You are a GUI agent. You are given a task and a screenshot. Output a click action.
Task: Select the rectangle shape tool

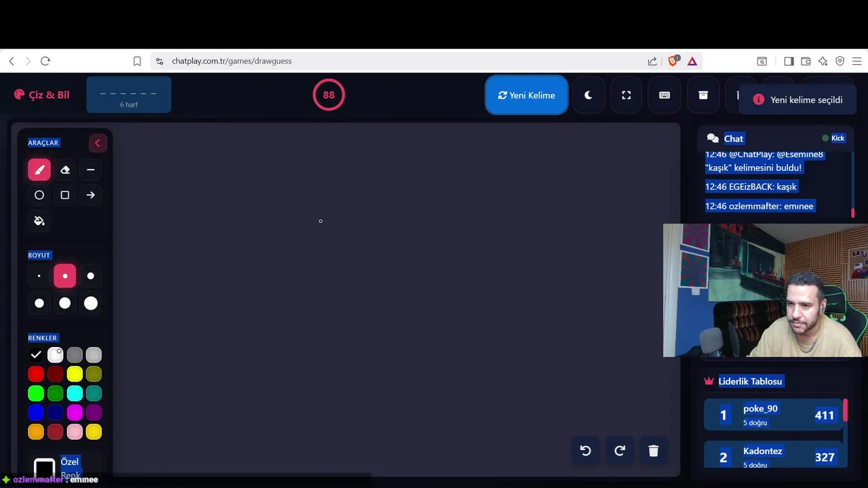(65, 195)
